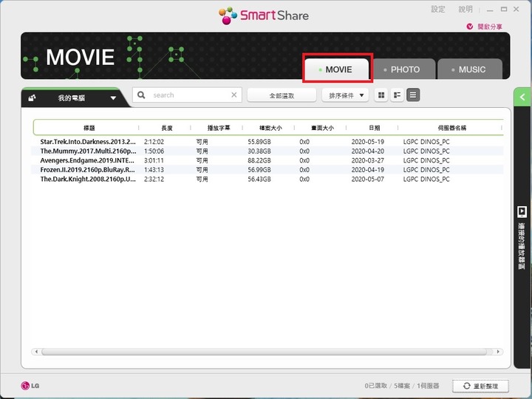Open the 排序條件 sort dropdown
The image size is (532, 399).
coord(345,95)
